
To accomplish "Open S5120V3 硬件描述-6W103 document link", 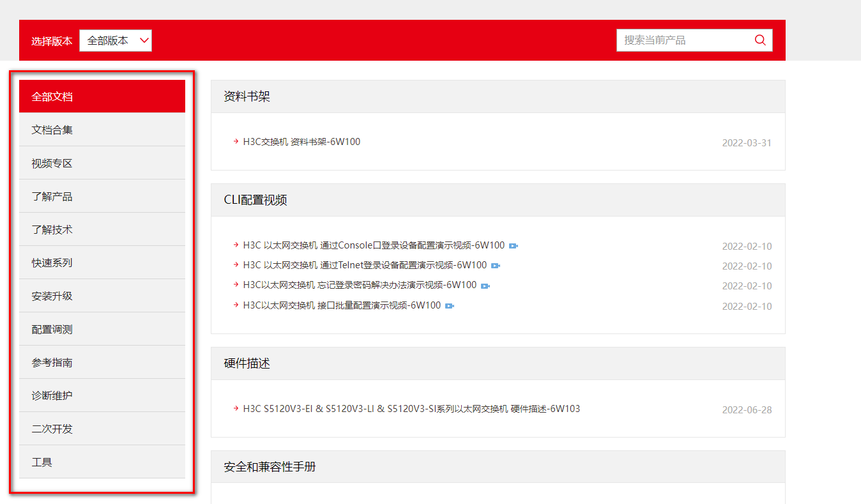I will [x=411, y=409].
